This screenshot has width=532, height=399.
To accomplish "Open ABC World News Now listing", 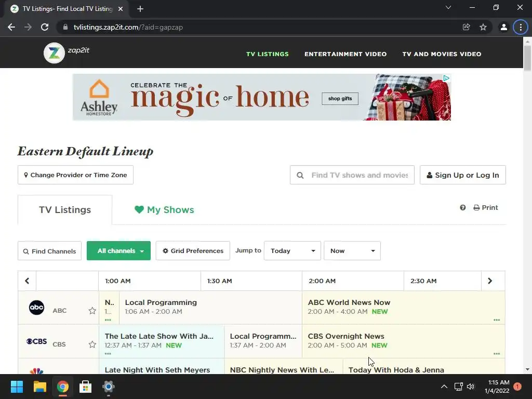I will (403, 307).
